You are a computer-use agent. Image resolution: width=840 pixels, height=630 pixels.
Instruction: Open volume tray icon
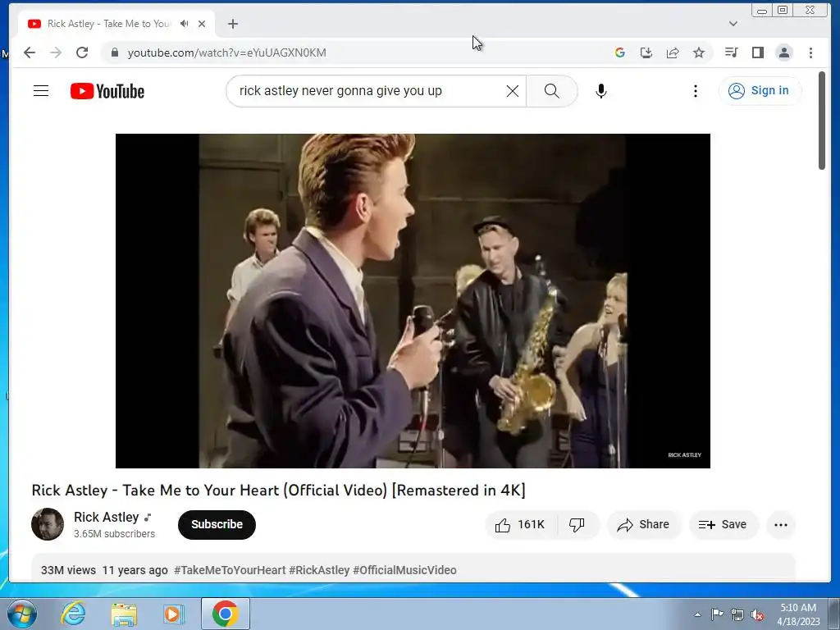tap(757, 614)
